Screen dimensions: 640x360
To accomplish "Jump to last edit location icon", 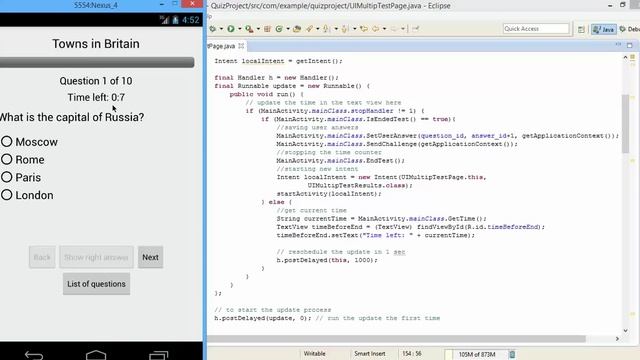I will pyautogui.click(x=364, y=29).
